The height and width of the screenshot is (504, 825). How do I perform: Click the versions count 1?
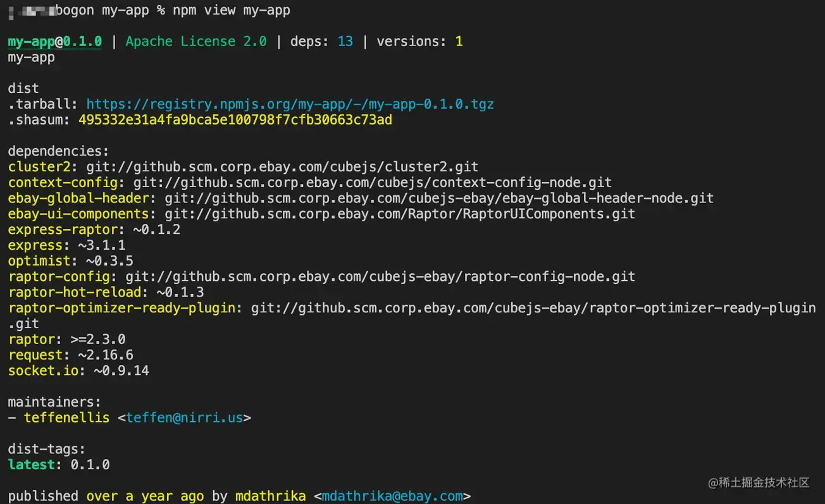459,41
